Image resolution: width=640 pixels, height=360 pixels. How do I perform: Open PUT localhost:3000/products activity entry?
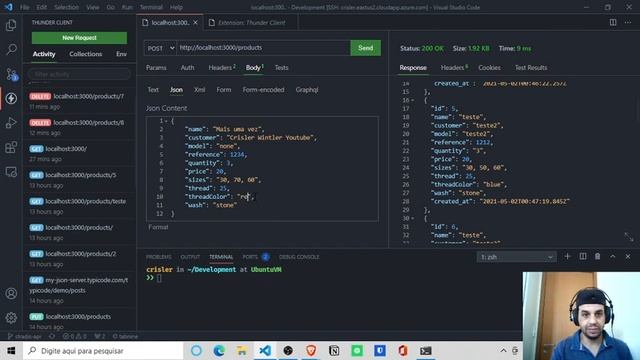point(80,322)
